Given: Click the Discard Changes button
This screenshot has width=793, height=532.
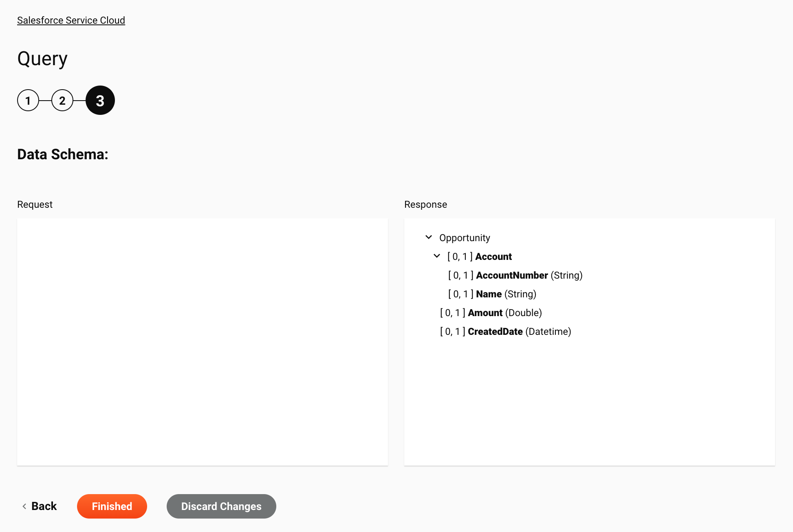Looking at the screenshot, I should [221, 506].
